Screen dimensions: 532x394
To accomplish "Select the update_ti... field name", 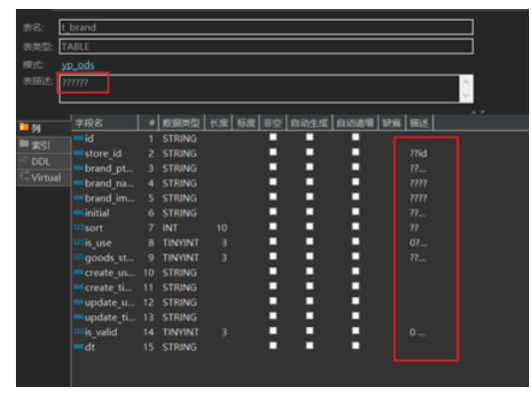I will point(110,317).
